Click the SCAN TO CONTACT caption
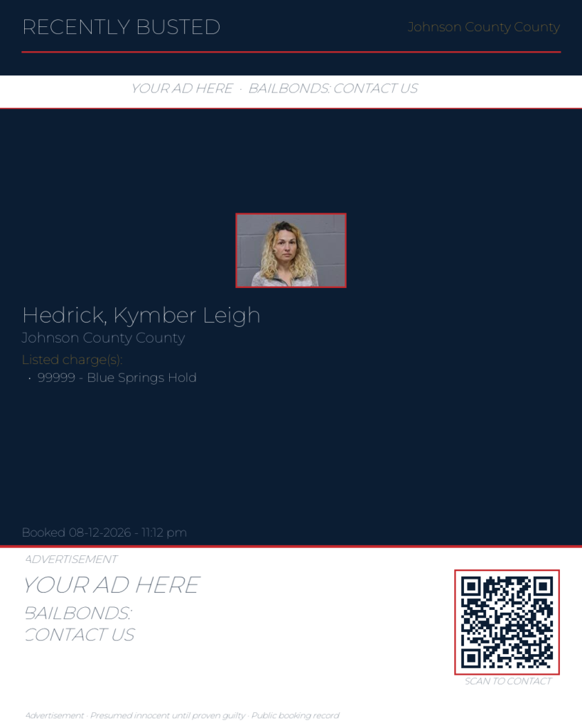The width and height of the screenshot is (582, 728). pyautogui.click(x=508, y=681)
